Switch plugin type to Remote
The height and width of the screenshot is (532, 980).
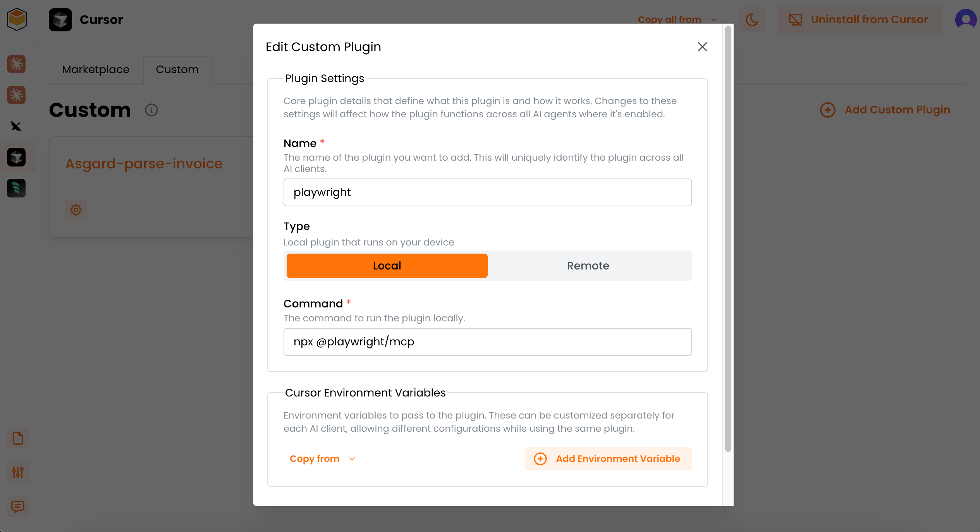(588, 266)
